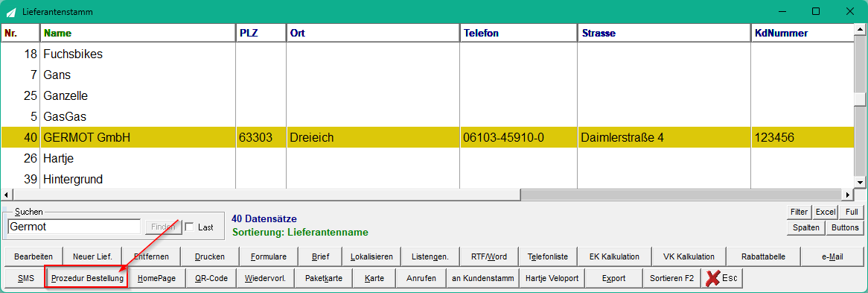The height and width of the screenshot is (293, 868).
Task: Click the Filter button
Action: pos(799,212)
